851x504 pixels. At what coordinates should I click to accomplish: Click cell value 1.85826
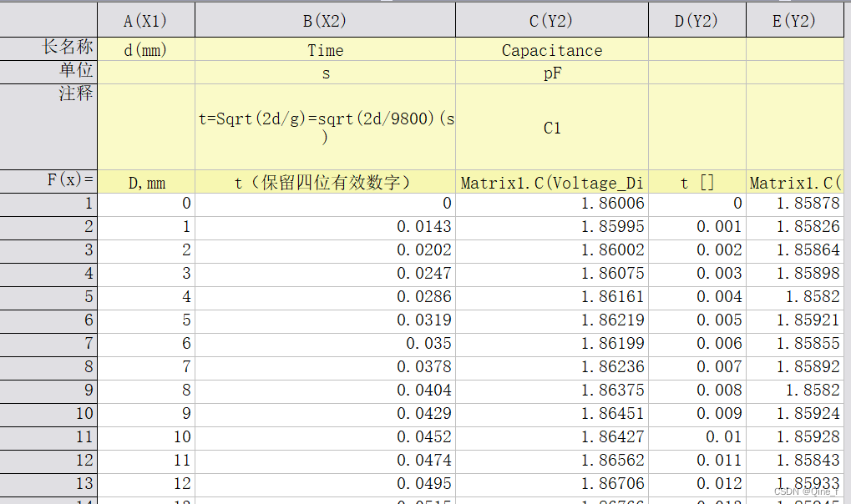(x=795, y=228)
